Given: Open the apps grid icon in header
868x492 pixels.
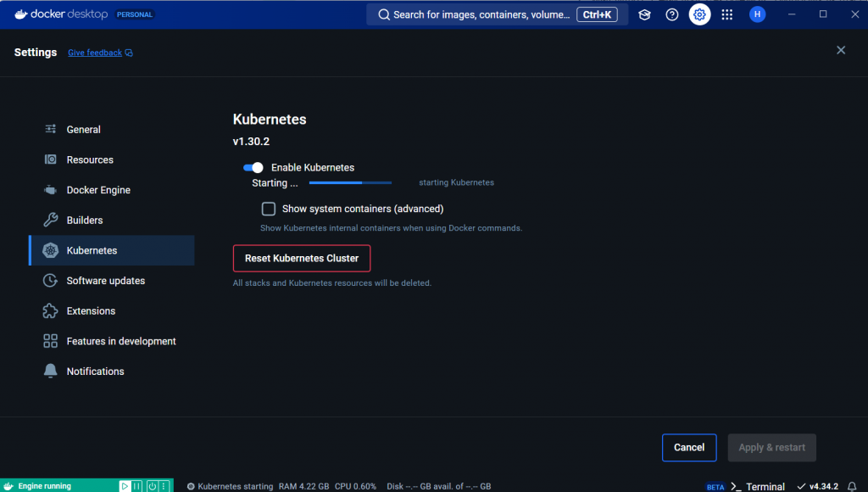Looking at the screenshot, I should pos(727,15).
